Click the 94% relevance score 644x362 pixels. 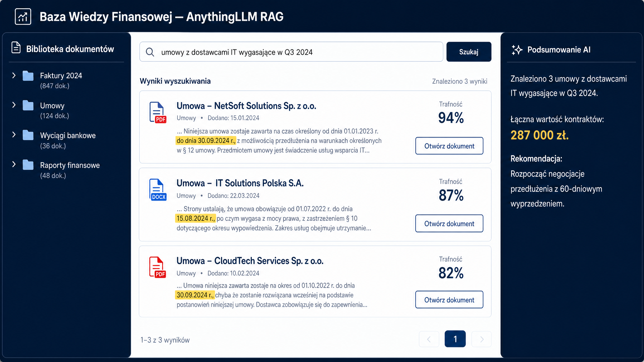click(451, 118)
